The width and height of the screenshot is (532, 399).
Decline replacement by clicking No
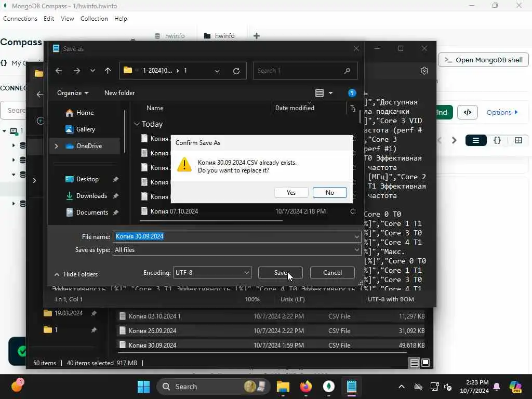coord(329,192)
